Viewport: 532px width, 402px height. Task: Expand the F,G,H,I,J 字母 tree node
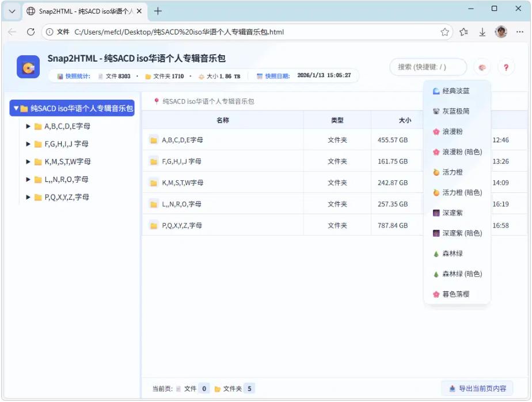coord(28,144)
